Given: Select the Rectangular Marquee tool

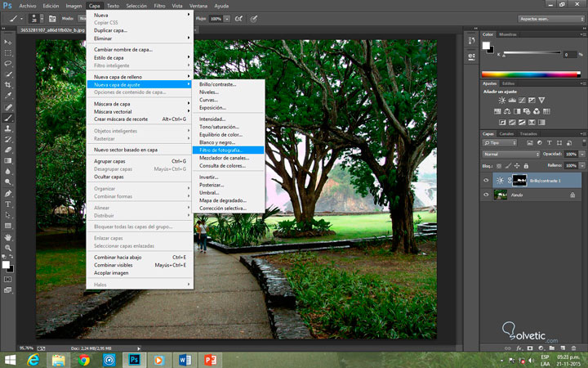Looking at the screenshot, I should [x=8, y=52].
